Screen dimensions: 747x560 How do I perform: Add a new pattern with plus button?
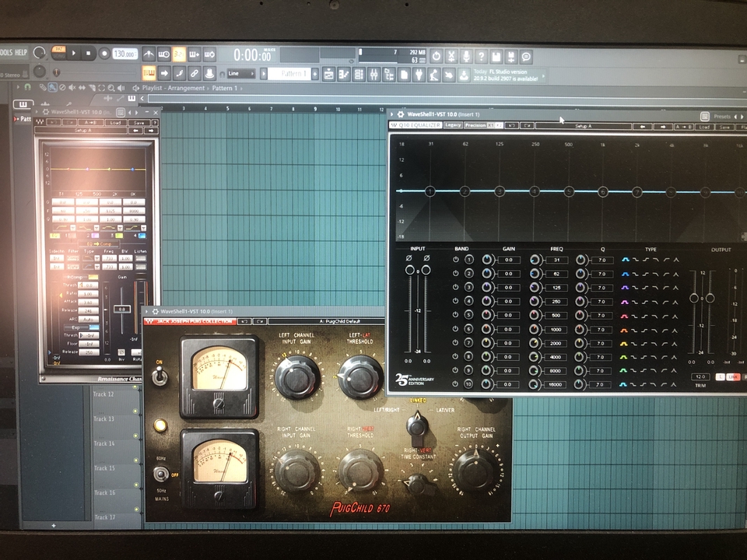click(315, 75)
